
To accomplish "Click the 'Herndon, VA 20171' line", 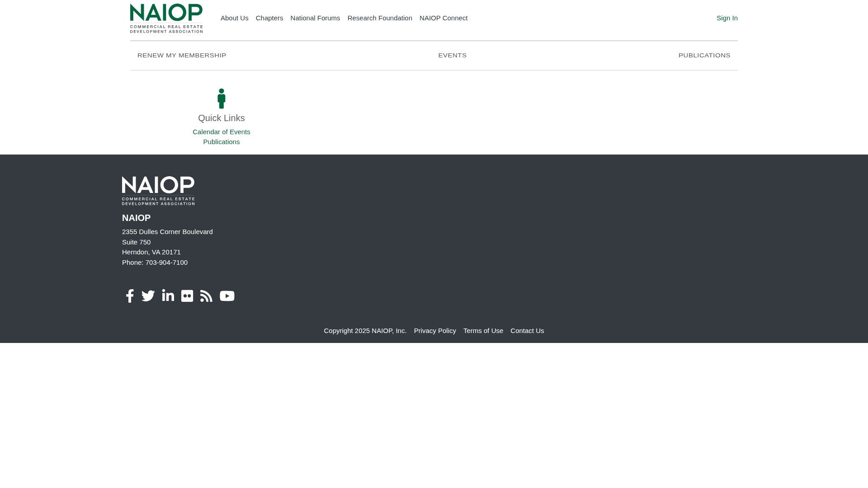I will click(x=151, y=252).
